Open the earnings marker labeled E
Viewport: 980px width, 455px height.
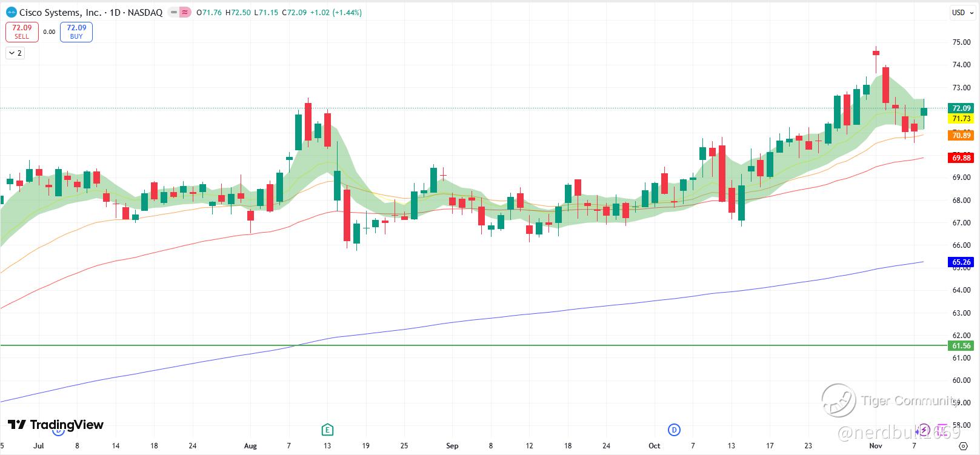[x=327, y=430]
